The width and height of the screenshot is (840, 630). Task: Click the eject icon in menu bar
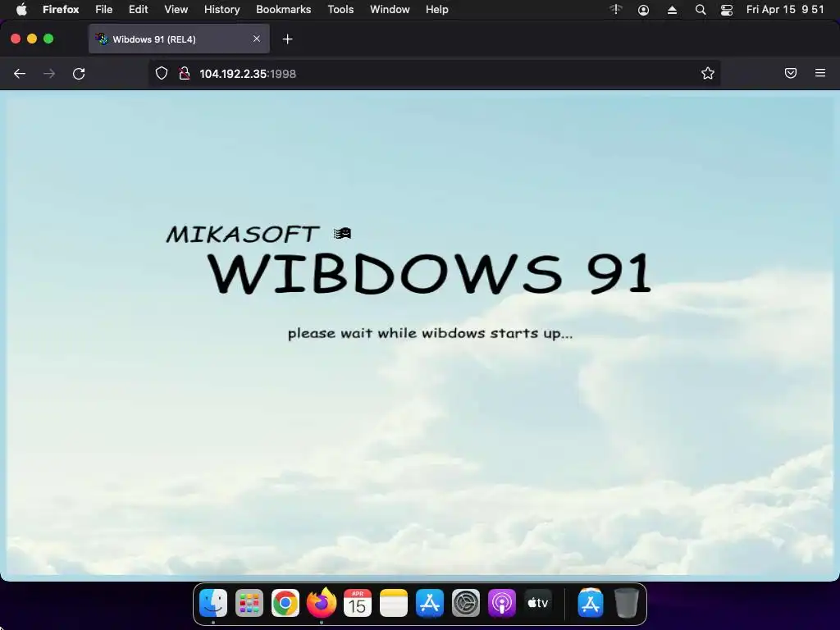(x=672, y=10)
